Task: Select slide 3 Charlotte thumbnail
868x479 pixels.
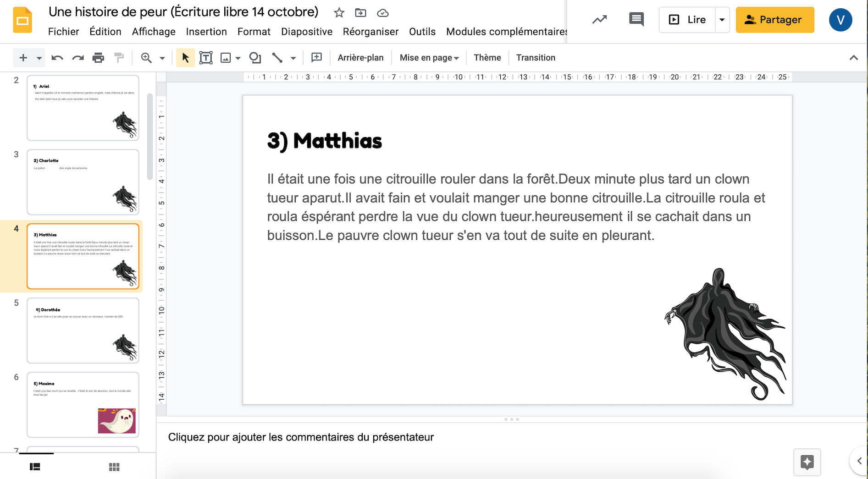Action: [x=83, y=182]
